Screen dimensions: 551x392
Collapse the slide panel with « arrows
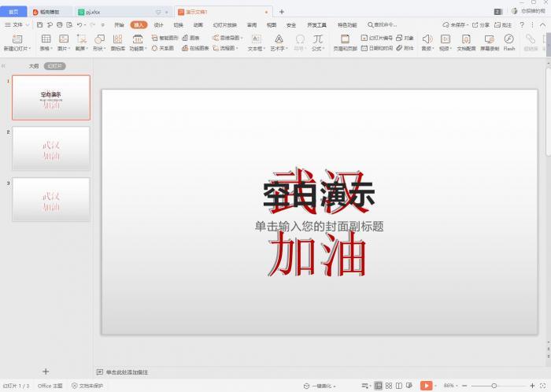tap(3, 66)
